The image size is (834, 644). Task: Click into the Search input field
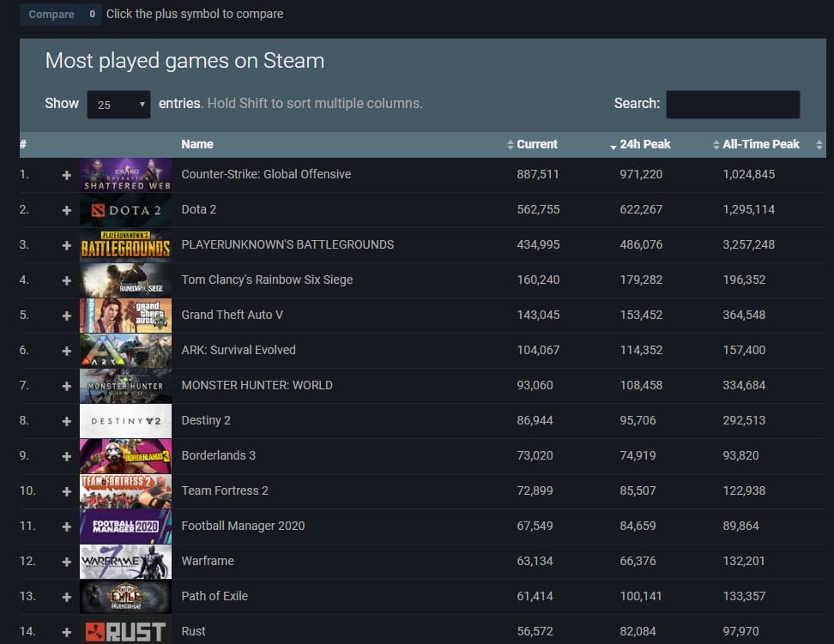pyautogui.click(x=733, y=104)
